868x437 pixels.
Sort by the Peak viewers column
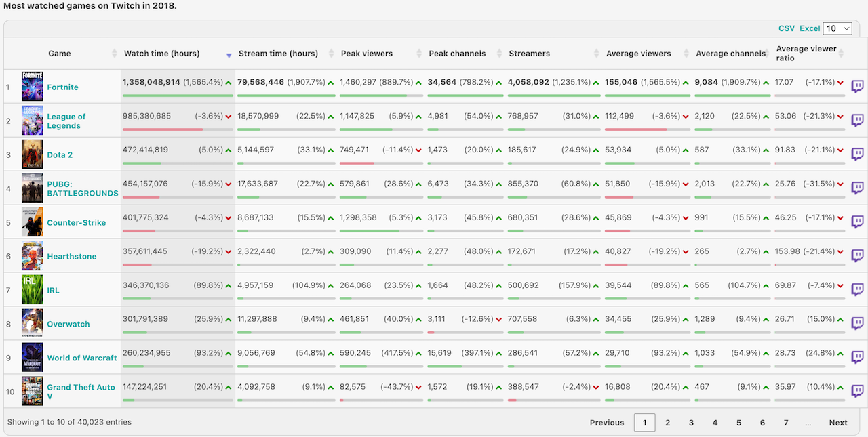[367, 54]
